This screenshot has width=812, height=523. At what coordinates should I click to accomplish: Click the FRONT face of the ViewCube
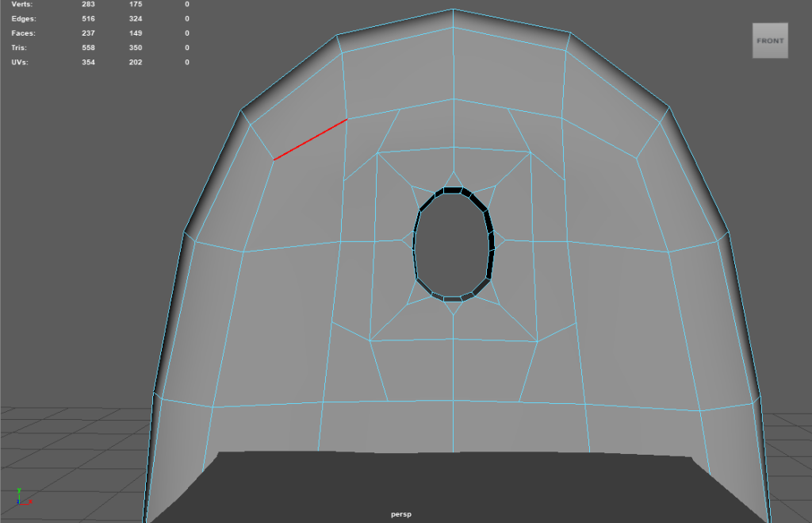[x=770, y=40]
